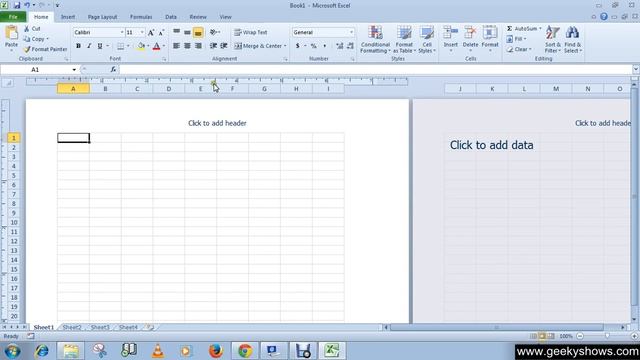Screen dimensions: 640x360
Task: Select the Format Painter tool
Action: (x=45, y=49)
